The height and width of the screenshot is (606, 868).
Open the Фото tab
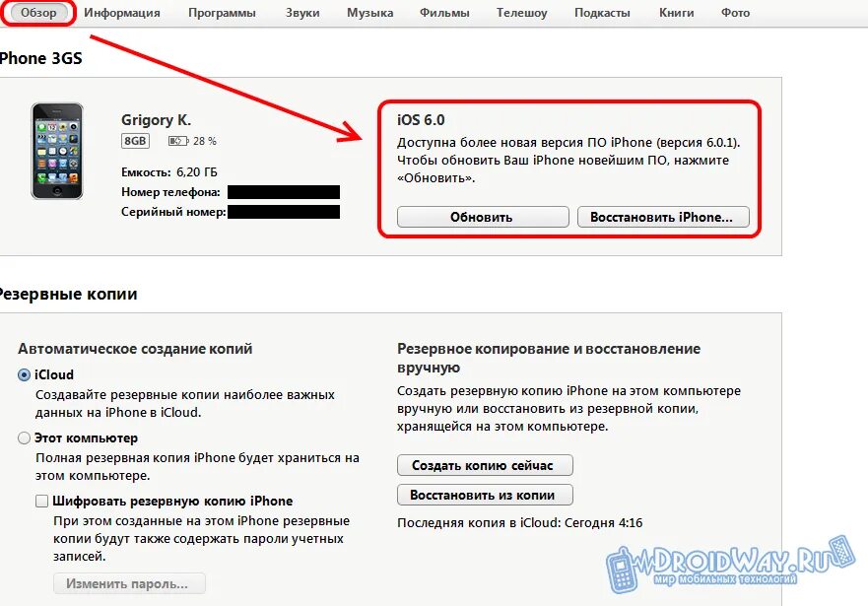pyautogui.click(x=735, y=13)
